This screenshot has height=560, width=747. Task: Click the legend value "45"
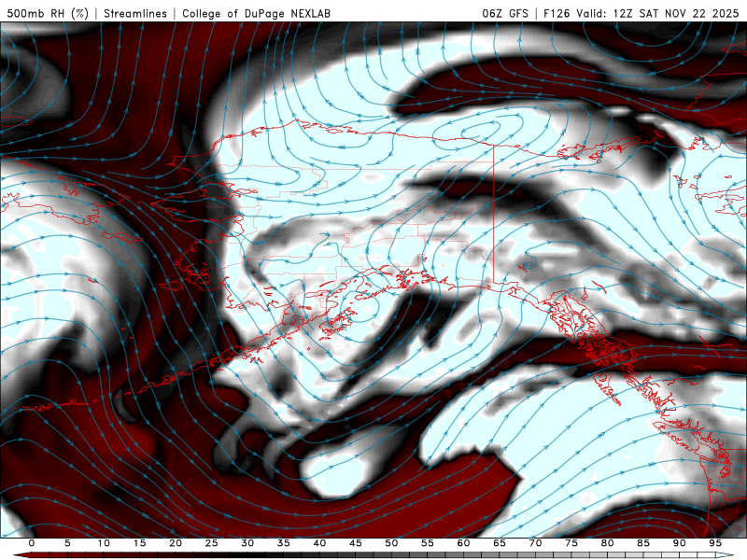pos(356,543)
